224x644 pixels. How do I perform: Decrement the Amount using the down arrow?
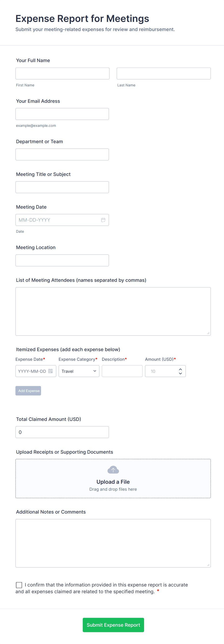(x=180, y=373)
